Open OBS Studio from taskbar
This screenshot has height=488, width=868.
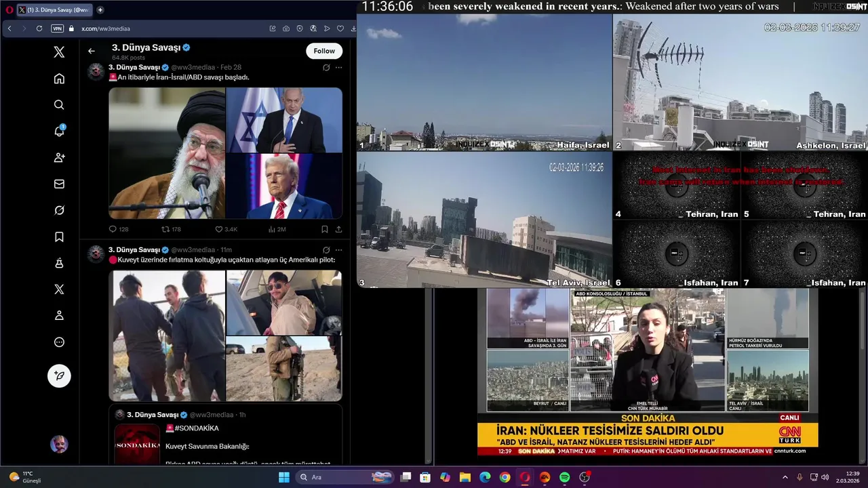point(585,477)
